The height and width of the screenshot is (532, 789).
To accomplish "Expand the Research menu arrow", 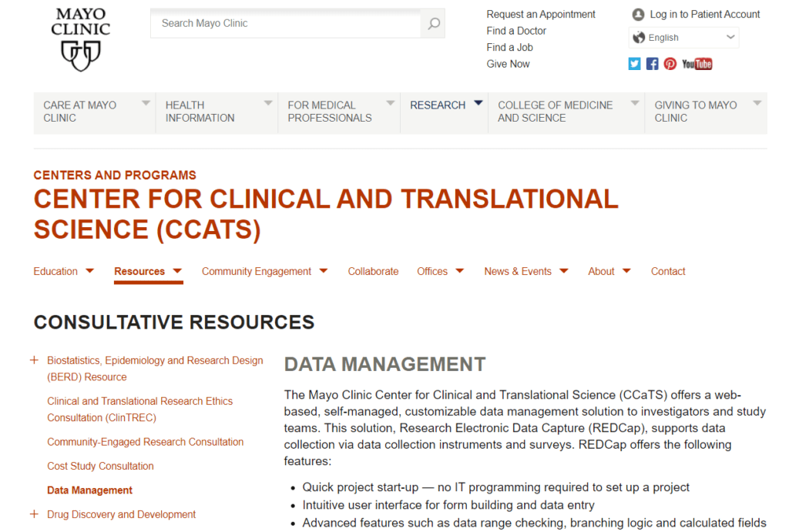I will [478, 103].
